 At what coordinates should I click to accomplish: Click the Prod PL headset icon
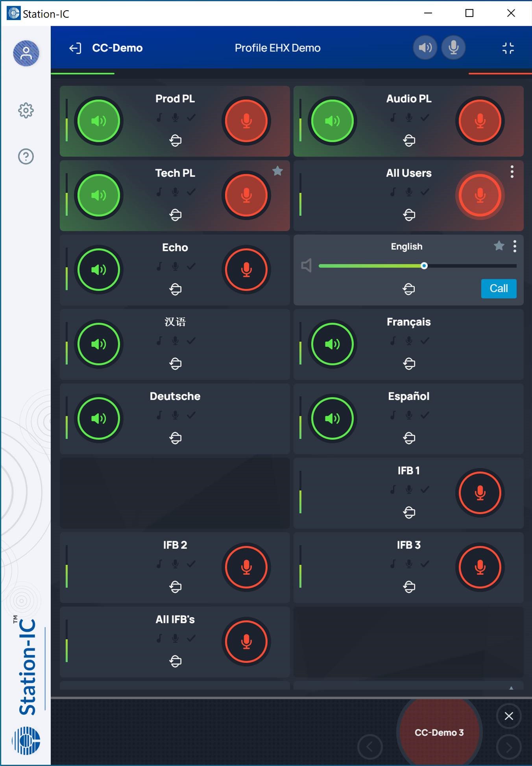[175, 140]
